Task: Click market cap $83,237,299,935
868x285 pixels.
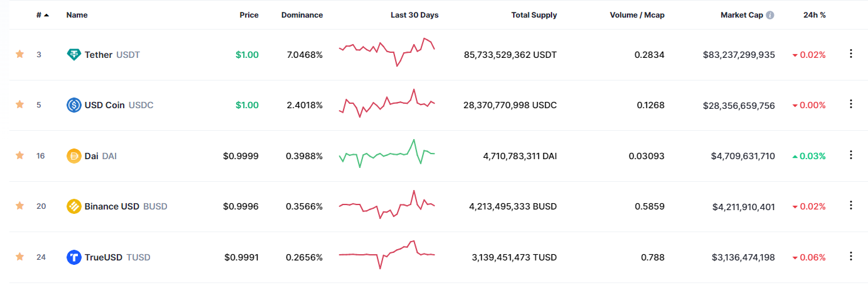Action: pos(739,55)
